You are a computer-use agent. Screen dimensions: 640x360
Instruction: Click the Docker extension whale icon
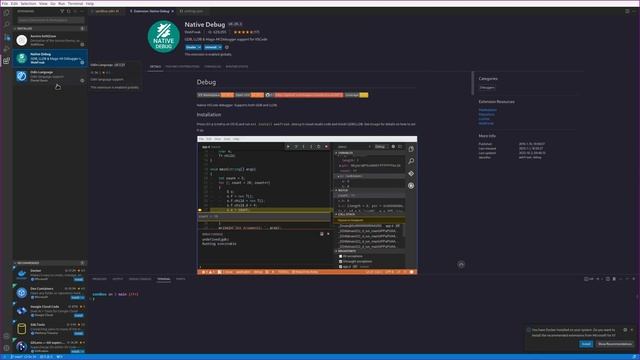(x=22, y=274)
